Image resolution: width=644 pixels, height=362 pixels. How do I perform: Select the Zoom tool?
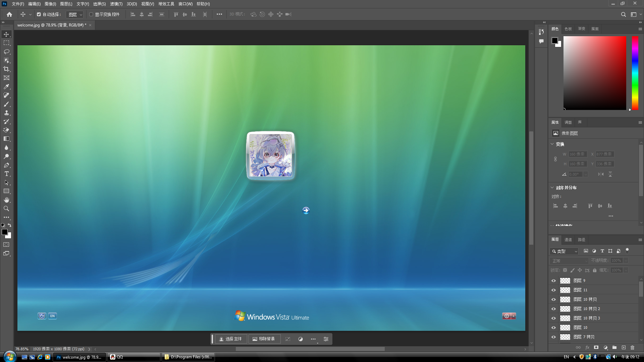(6, 208)
